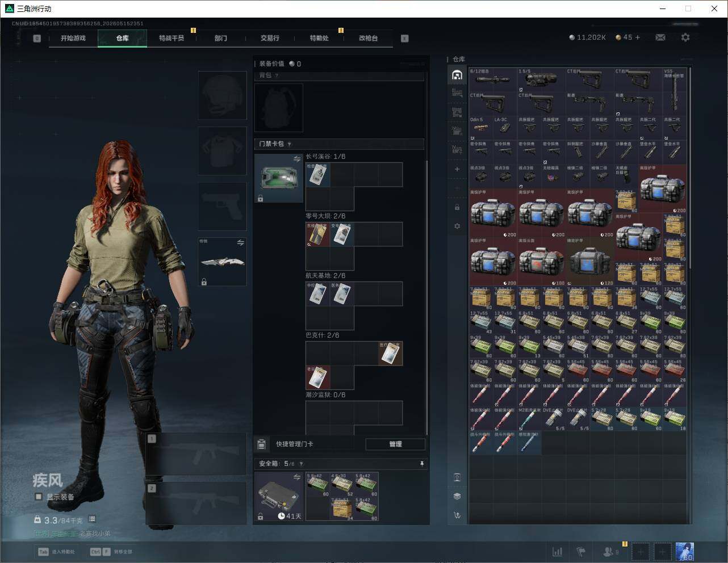Open the 背包 help question mark

coord(277,75)
